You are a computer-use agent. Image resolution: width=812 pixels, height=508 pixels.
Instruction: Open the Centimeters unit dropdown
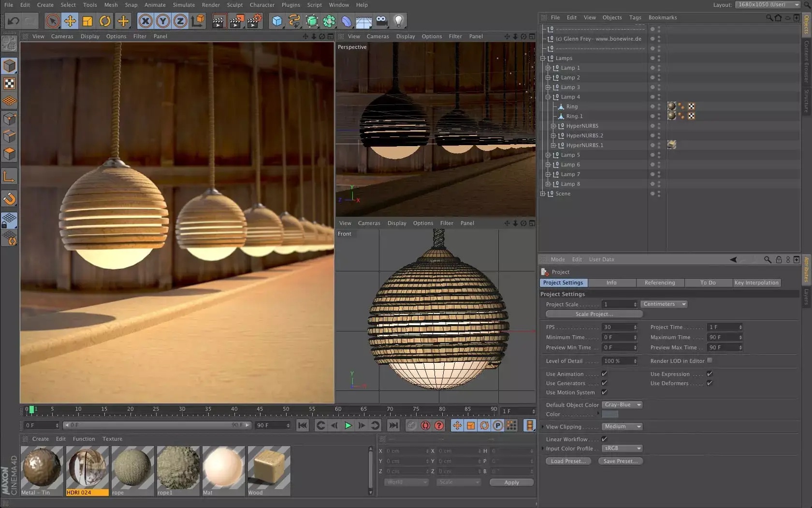point(664,304)
